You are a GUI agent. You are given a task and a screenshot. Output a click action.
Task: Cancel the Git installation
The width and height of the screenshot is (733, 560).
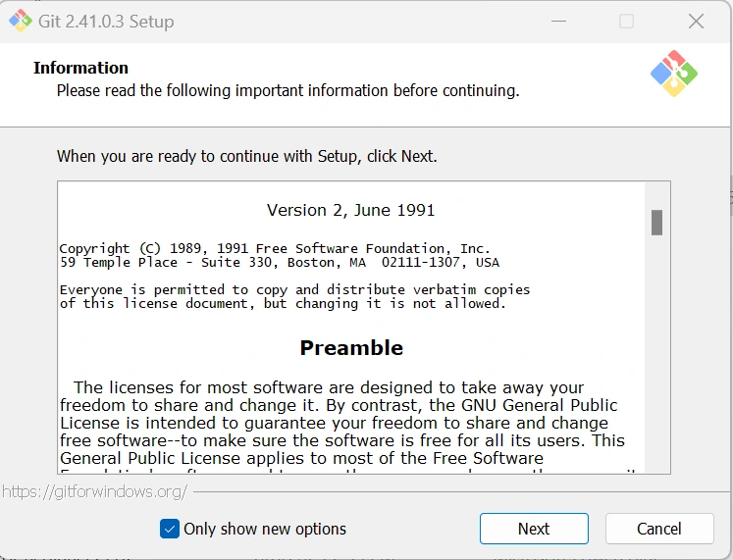click(x=658, y=529)
